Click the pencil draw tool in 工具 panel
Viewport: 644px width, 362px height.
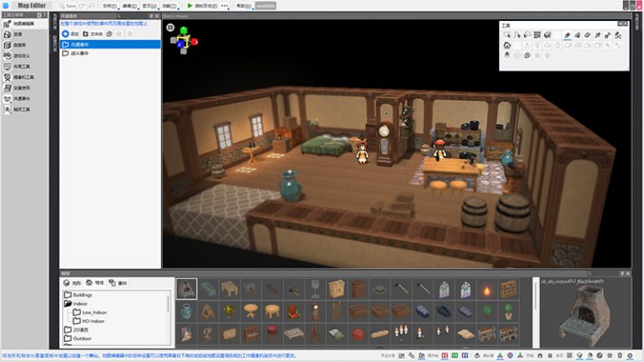point(567,35)
